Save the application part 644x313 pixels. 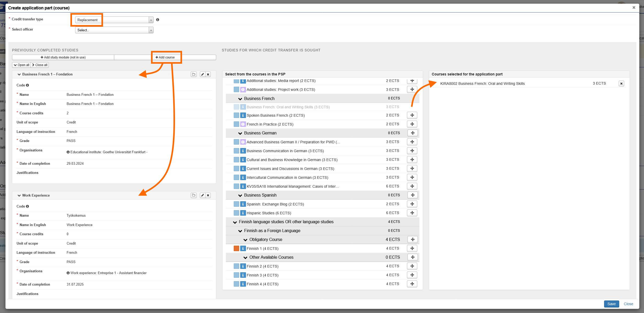coord(611,304)
